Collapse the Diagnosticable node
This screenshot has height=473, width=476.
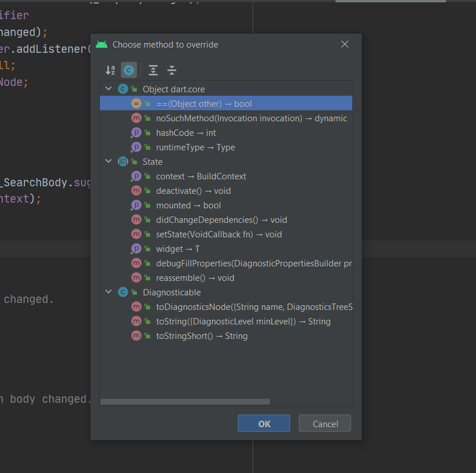pos(109,292)
